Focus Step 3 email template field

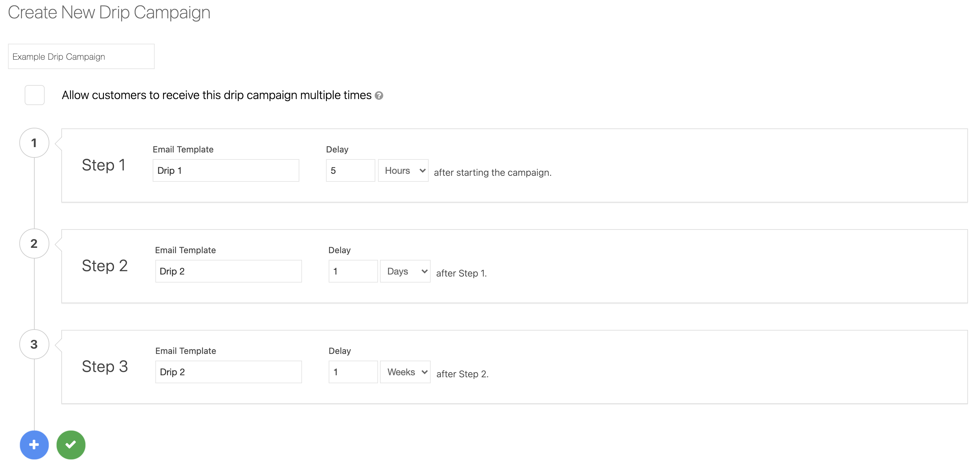point(228,372)
